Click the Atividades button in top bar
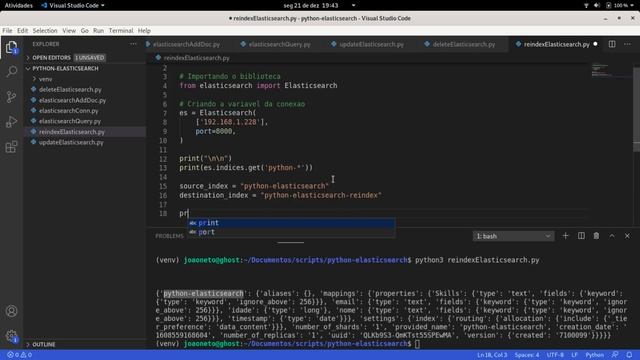The height and width of the screenshot is (360, 640). click(x=18, y=5)
